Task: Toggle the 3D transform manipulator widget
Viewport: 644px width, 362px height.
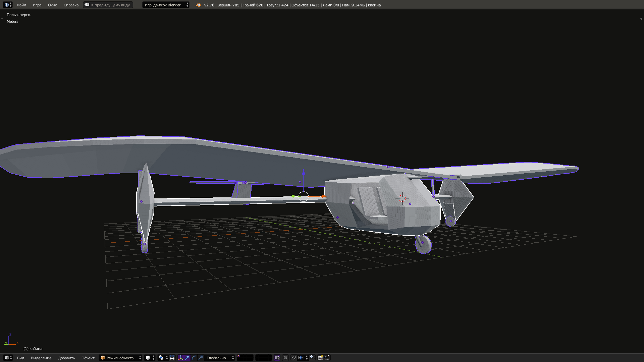Action: 181,358
